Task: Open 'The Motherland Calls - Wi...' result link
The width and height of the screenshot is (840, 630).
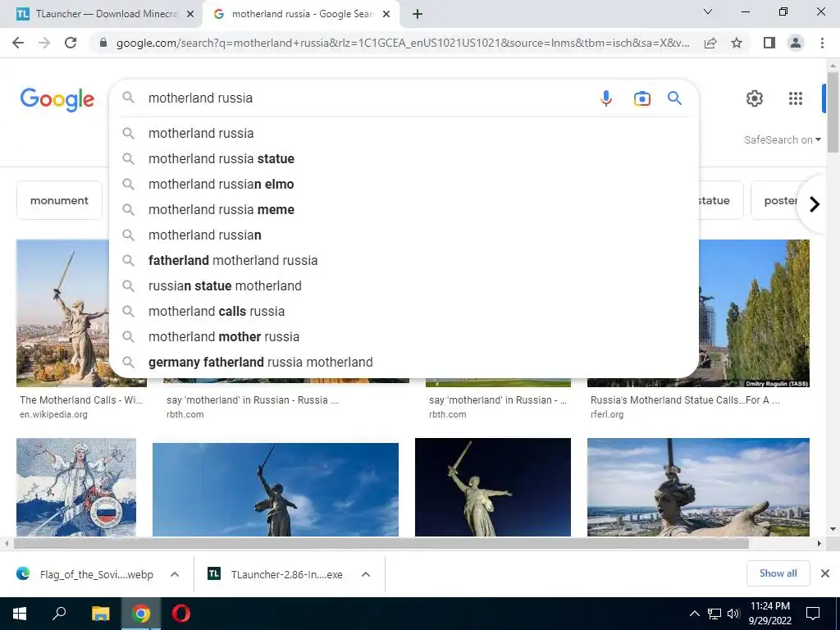Action: coord(81,400)
